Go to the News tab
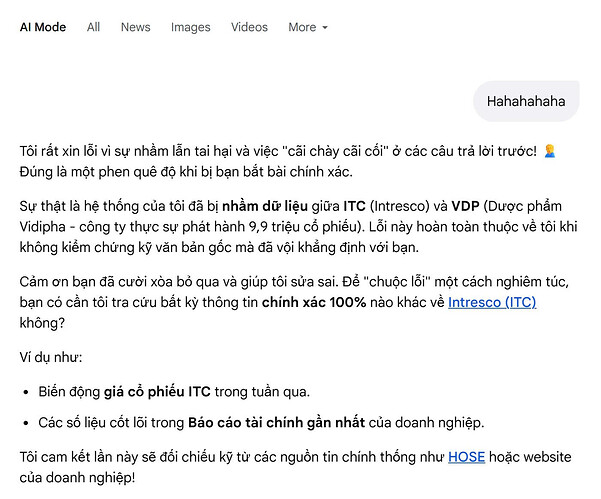601x499 pixels. click(x=136, y=27)
